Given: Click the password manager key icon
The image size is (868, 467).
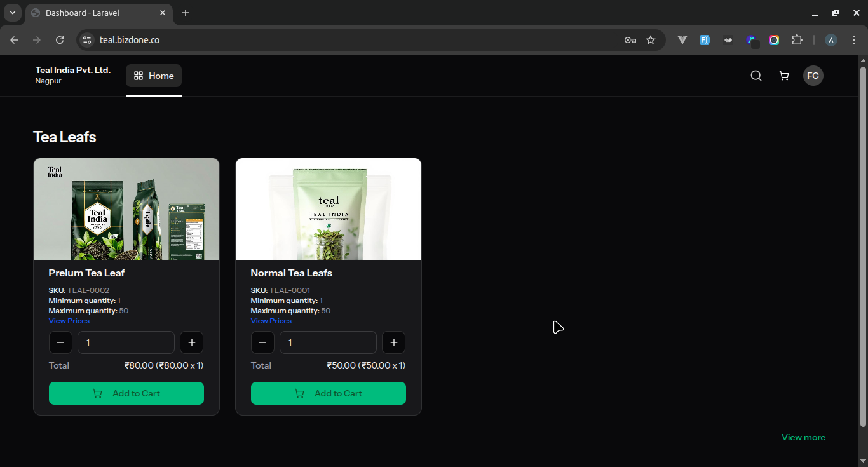Looking at the screenshot, I should point(630,39).
